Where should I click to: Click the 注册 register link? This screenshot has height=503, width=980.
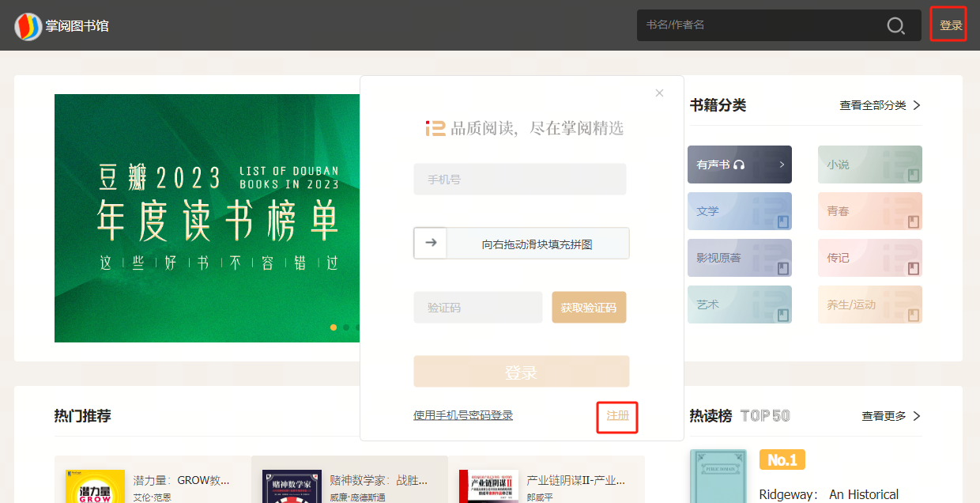click(x=617, y=416)
